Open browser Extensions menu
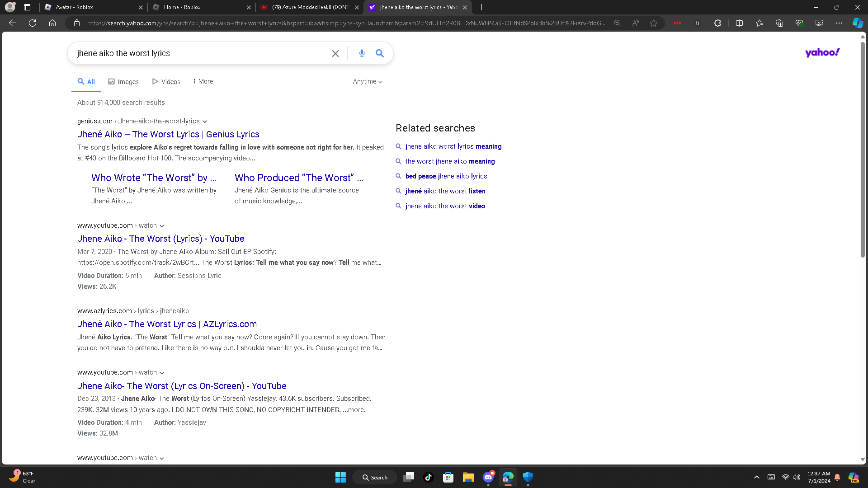This screenshot has width=868, height=488. point(717,23)
